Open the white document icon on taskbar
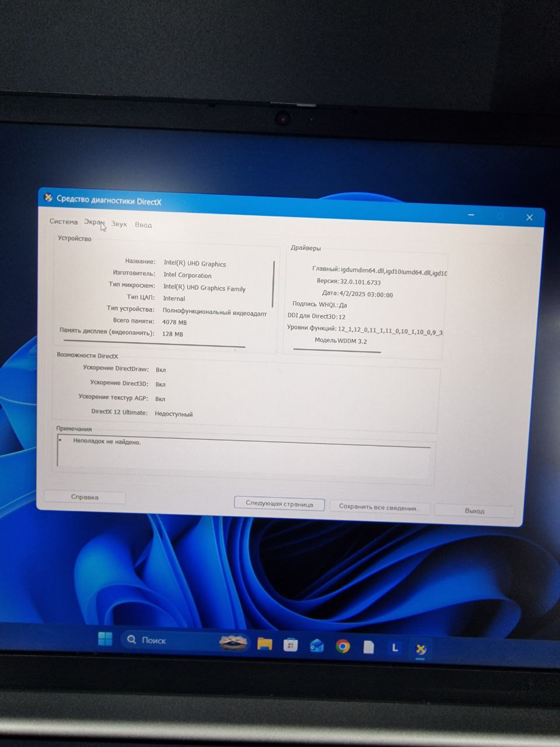 [369, 647]
